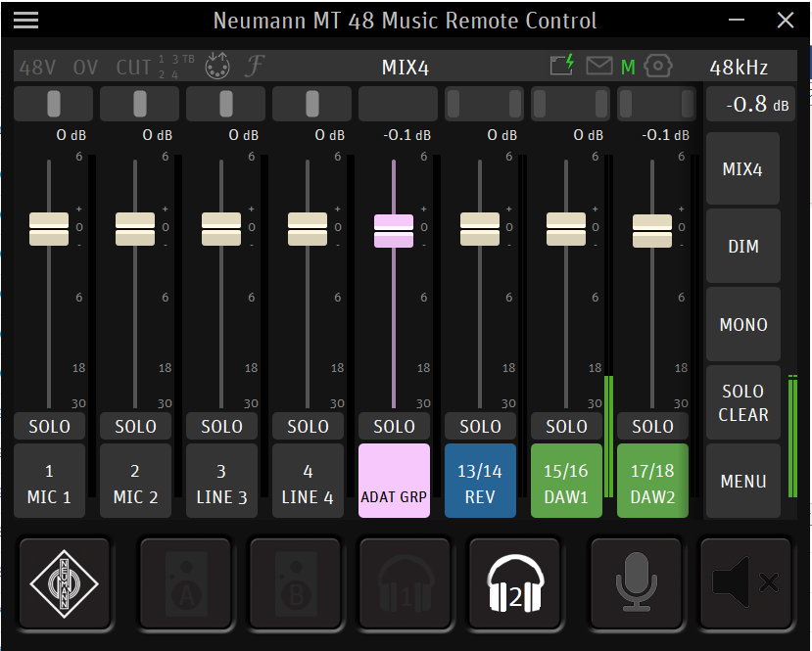Click the folder with lightning bolt icon

[562, 65]
